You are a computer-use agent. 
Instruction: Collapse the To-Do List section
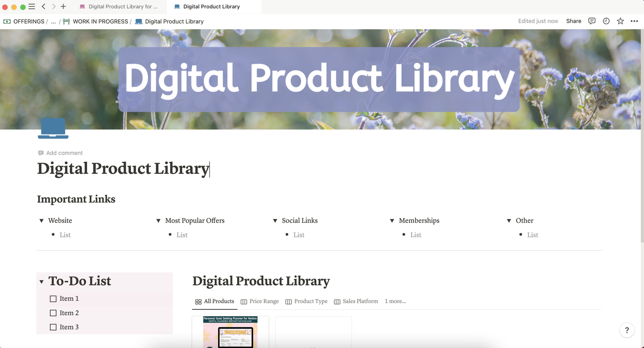click(42, 282)
